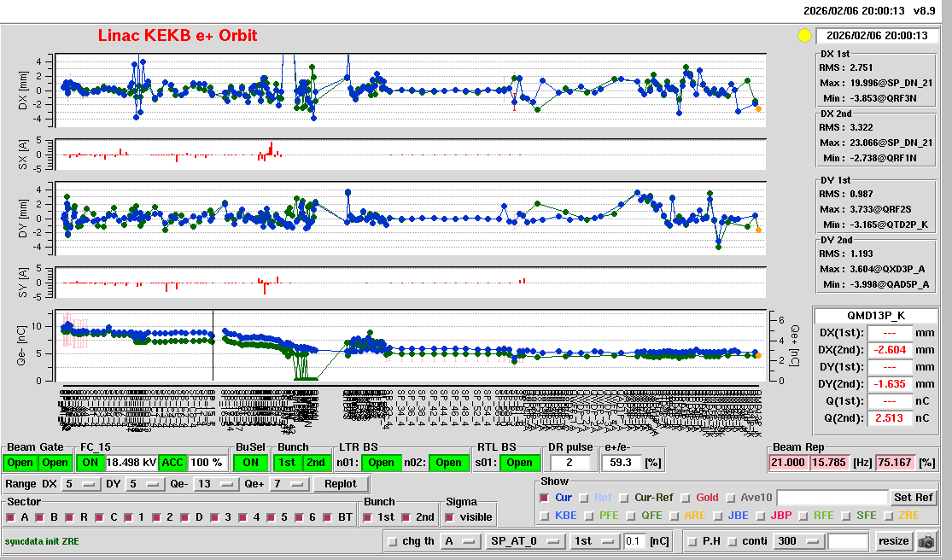Click the LTR BS n02 Open indicator

[x=448, y=463]
